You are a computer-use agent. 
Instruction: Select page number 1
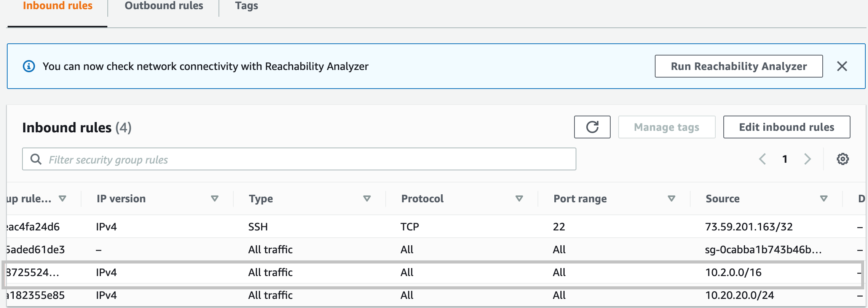(x=785, y=159)
